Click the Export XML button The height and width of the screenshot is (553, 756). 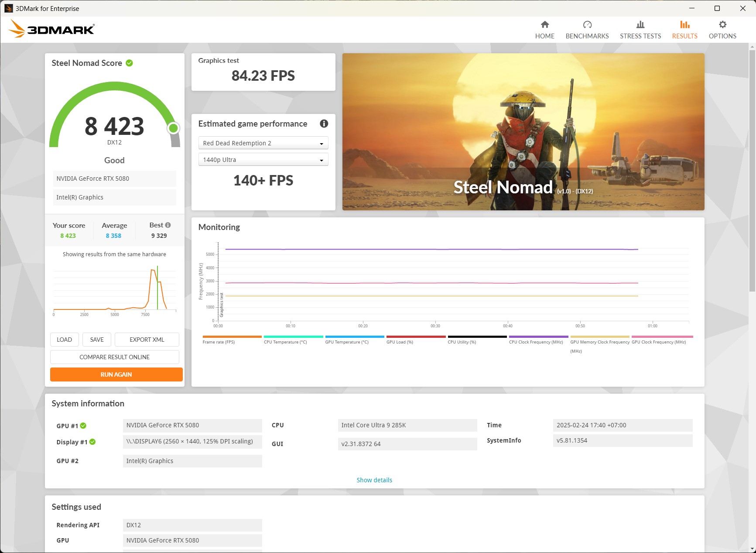coord(147,340)
